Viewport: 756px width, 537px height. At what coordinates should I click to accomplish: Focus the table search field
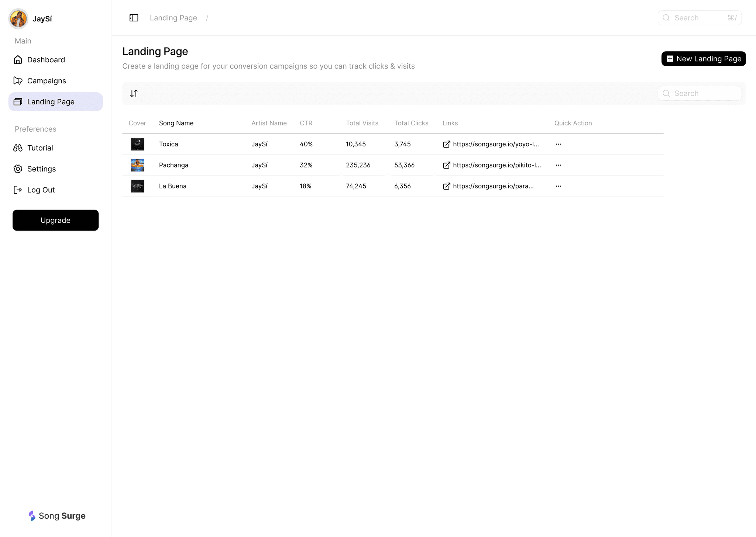click(700, 93)
